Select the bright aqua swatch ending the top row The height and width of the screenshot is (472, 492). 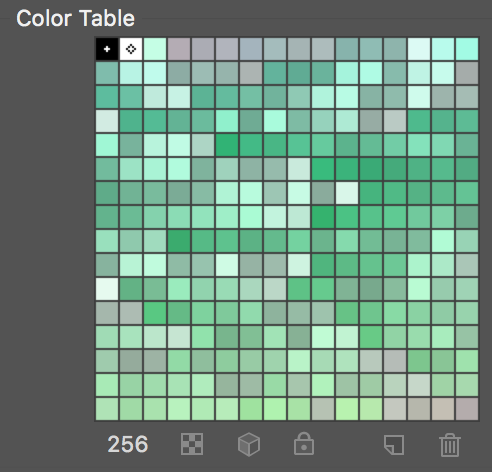click(467, 49)
